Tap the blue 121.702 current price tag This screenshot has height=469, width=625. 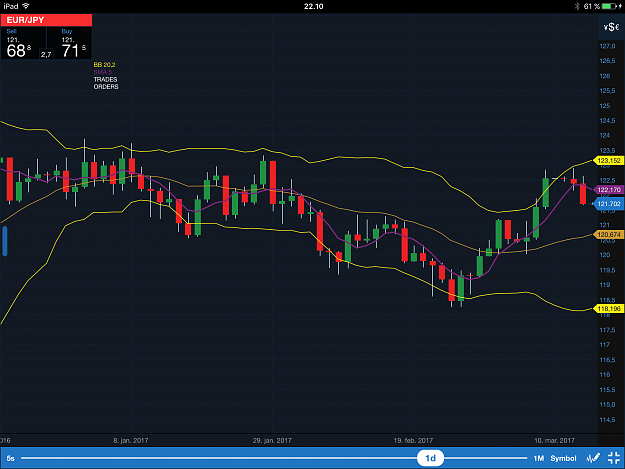point(609,204)
